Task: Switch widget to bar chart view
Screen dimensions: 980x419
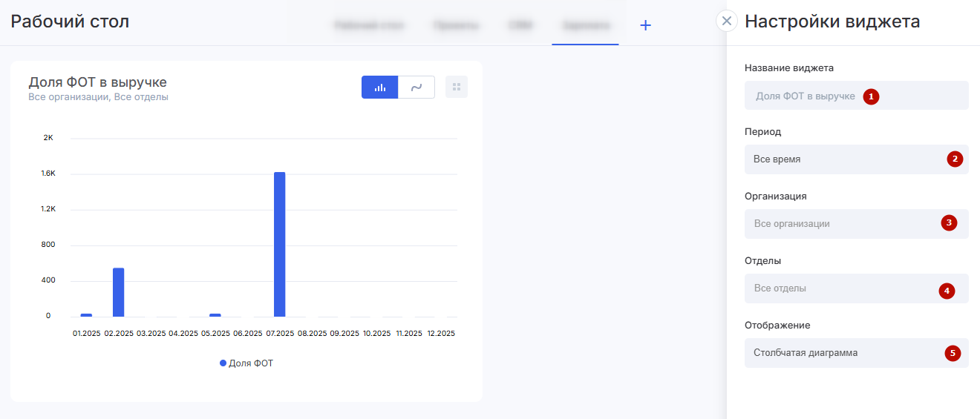Action: [x=379, y=88]
